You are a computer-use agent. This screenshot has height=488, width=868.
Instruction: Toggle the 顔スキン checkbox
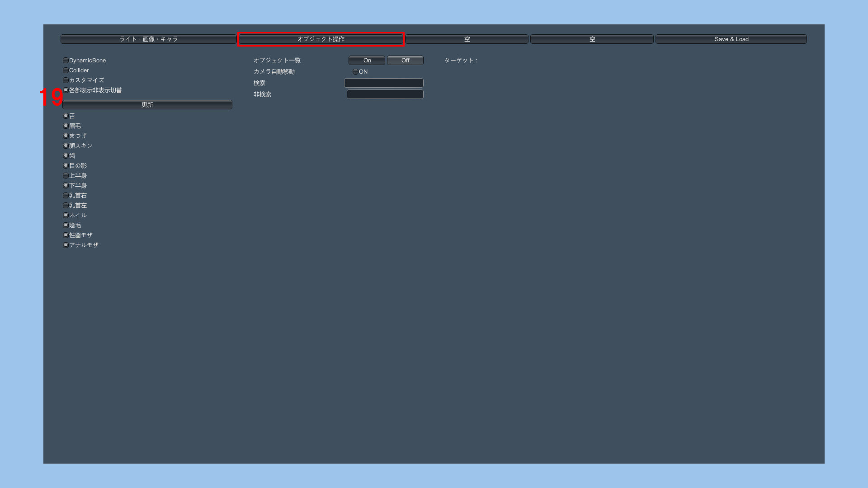(66, 145)
